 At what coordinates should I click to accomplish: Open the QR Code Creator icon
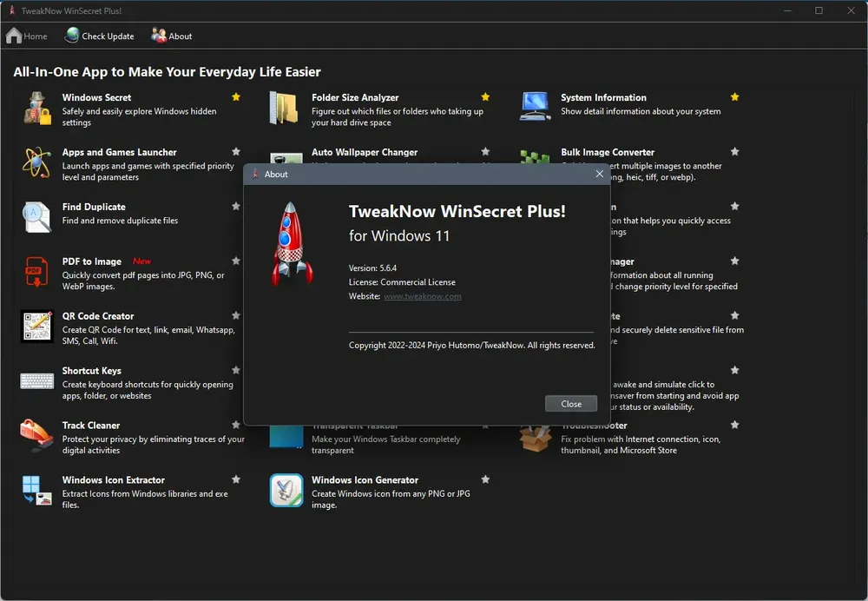click(37, 326)
